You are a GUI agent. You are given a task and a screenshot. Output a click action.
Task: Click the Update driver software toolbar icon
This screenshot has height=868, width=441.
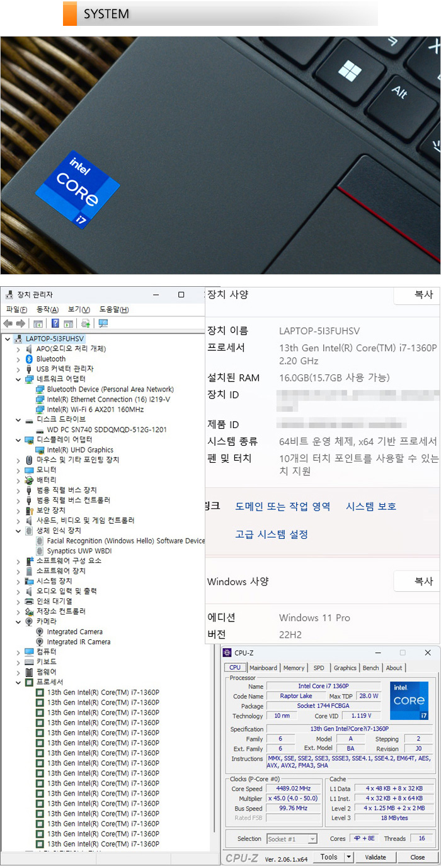[85, 323]
